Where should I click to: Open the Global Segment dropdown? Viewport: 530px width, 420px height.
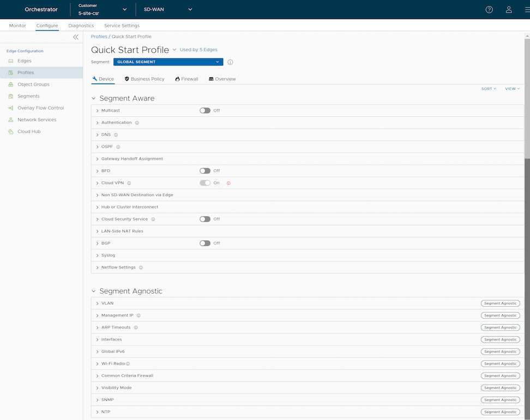pyautogui.click(x=168, y=62)
